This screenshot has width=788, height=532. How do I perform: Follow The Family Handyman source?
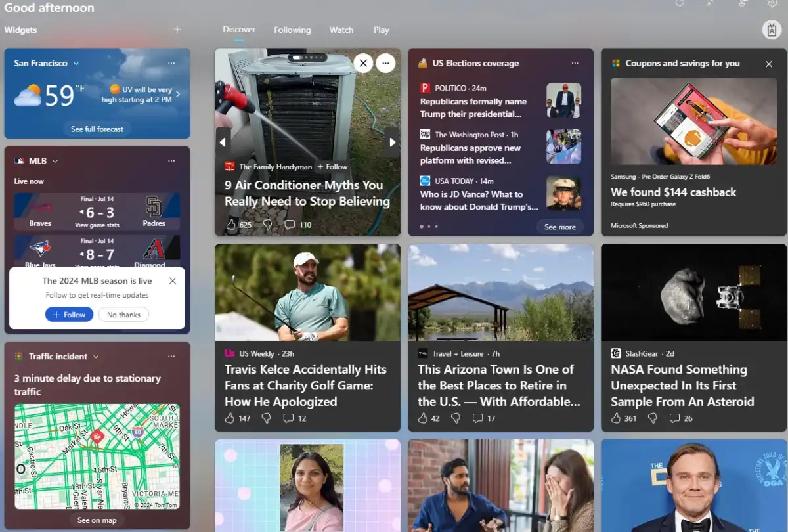333,167
